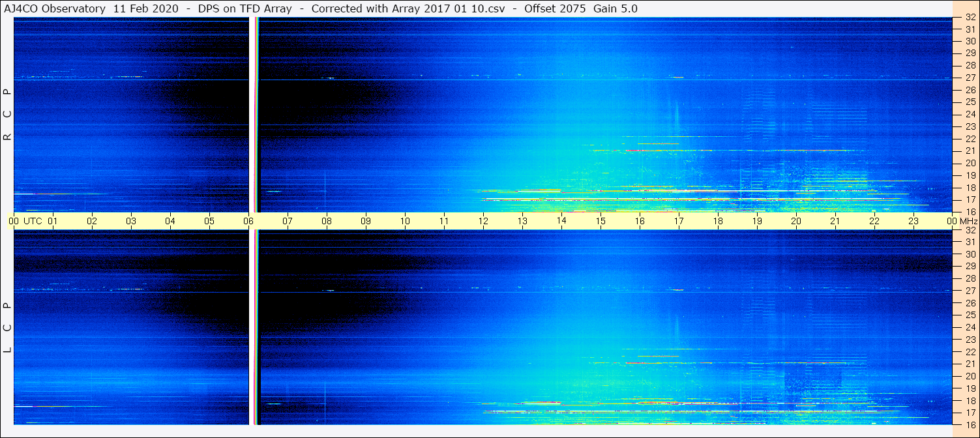
Task: Click the 'Gain 5.0' header value
Action: [x=616, y=8]
